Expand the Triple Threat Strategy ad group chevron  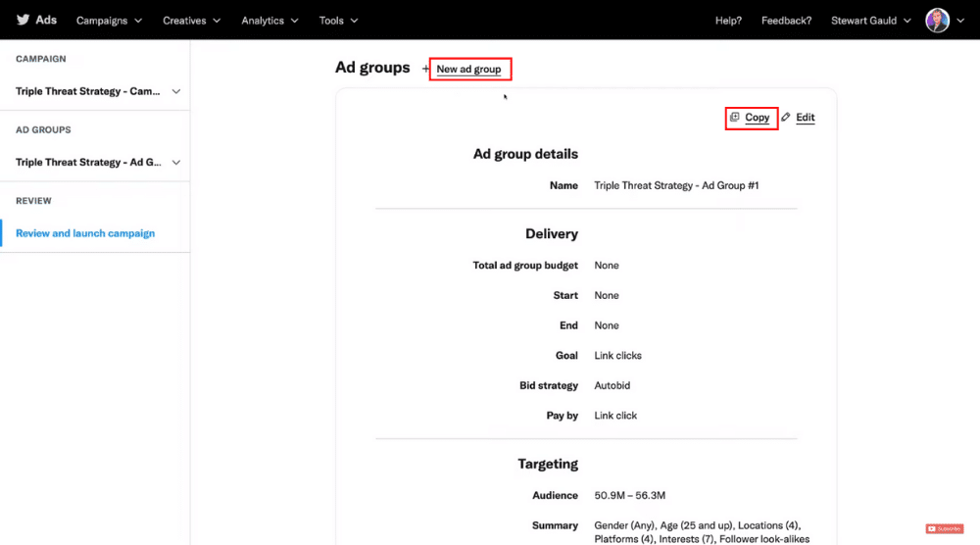coord(176,163)
